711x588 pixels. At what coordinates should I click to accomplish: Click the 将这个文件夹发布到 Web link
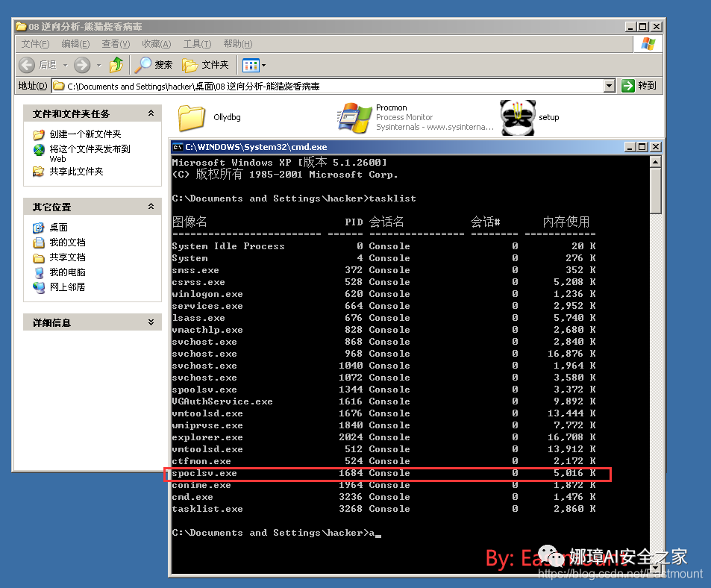(x=90, y=154)
